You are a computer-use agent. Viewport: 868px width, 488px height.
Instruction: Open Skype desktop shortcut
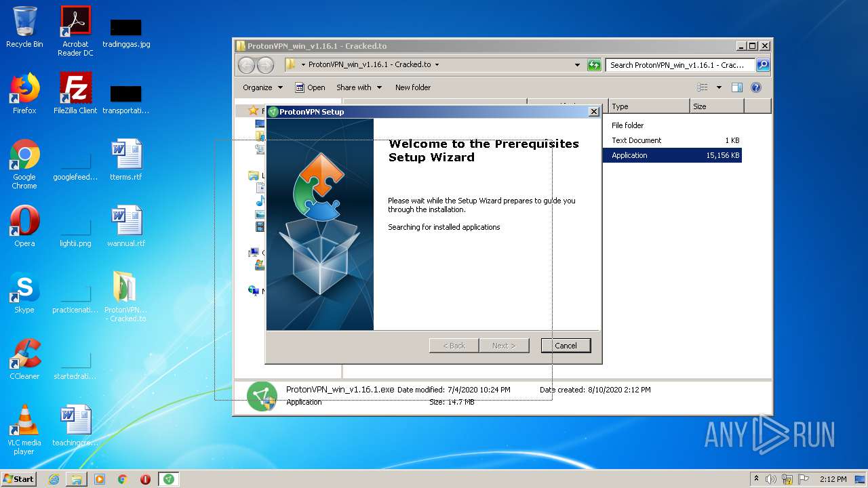24,293
